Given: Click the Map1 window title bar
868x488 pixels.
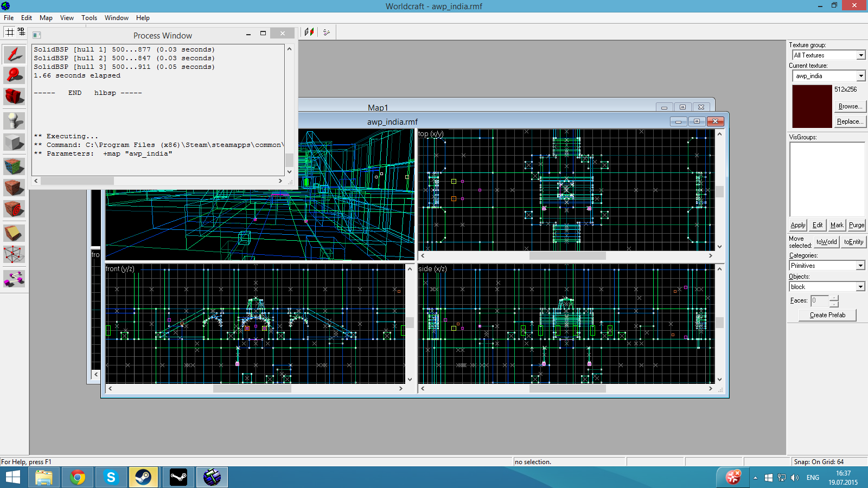Looking at the screenshot, I should [378, 107].
